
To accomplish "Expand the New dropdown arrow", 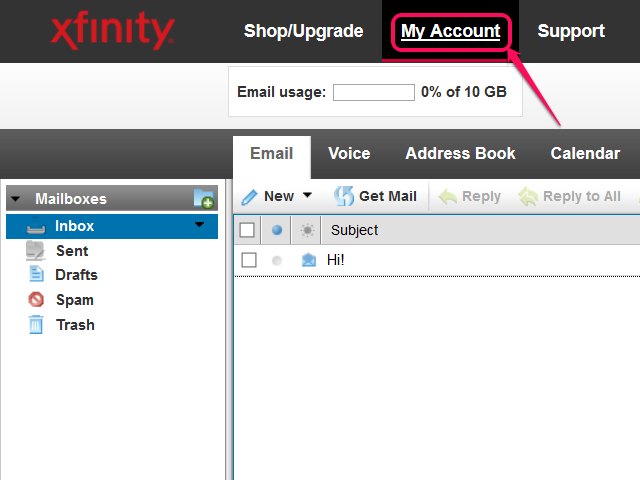I will coord(307,195).
